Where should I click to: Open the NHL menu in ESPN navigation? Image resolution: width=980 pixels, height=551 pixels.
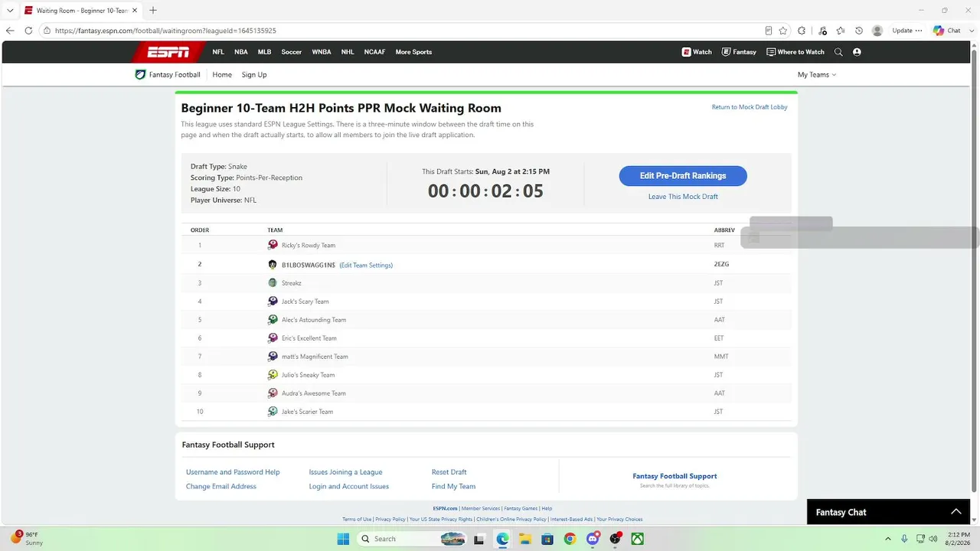click(348, 52)
